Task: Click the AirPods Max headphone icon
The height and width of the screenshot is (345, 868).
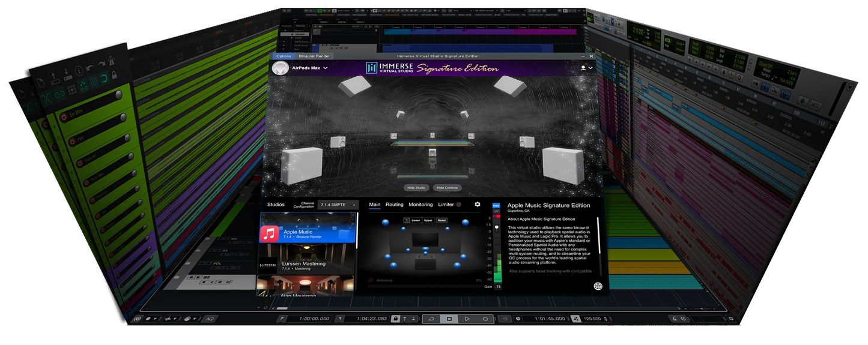Action: tap(280, 68)
